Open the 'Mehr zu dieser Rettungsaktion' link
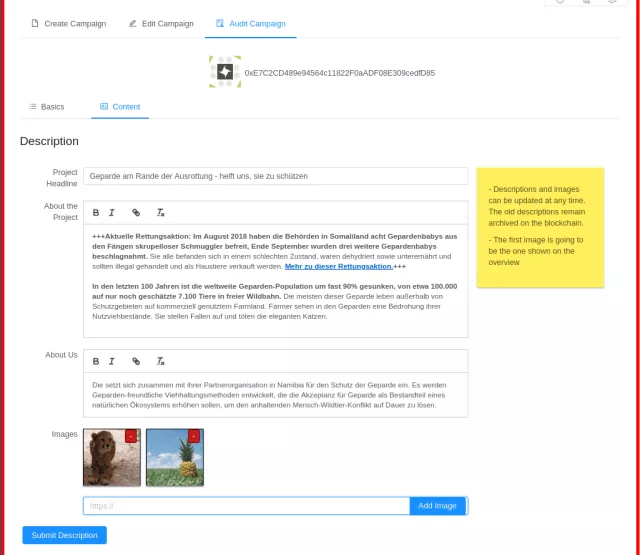640x555 pixels. click(338, 266)
